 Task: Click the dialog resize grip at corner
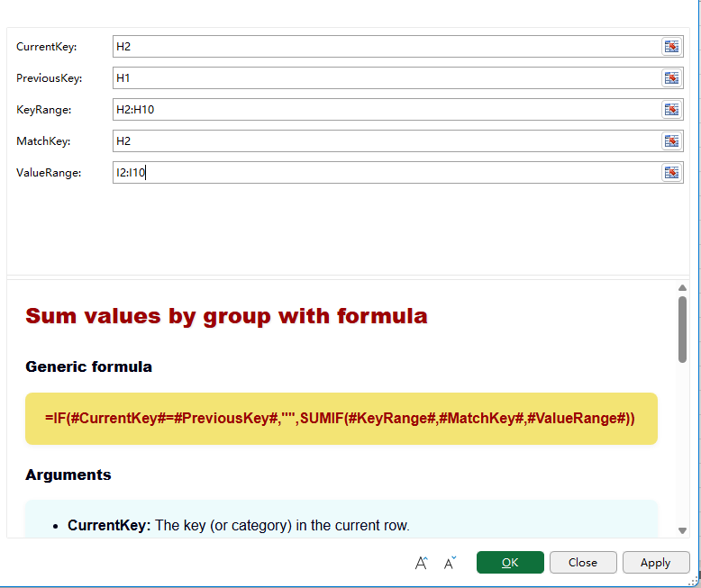click(694, 581)
